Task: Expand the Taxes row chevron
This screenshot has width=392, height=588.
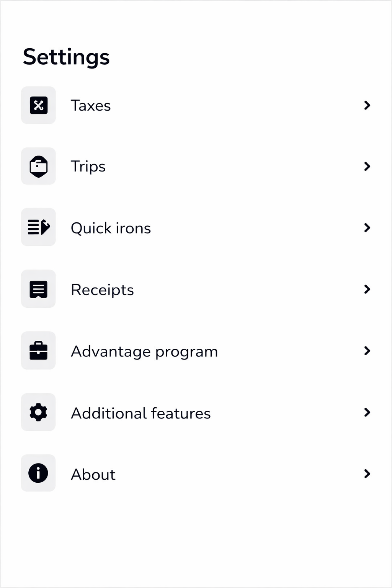Action: (x=367, y=105)
